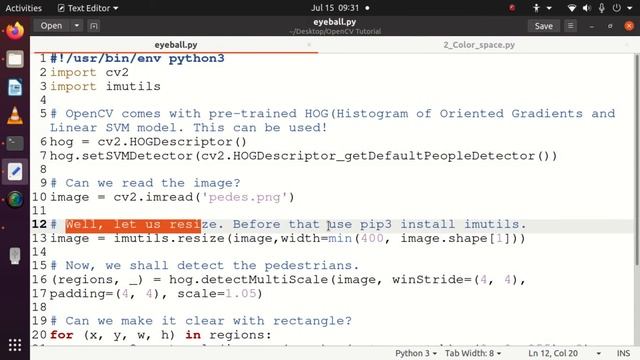Viewport: 640px width, 360px height.
Task: Open LibreOffice Writer from the dock
Action: (x=15, y=87)
